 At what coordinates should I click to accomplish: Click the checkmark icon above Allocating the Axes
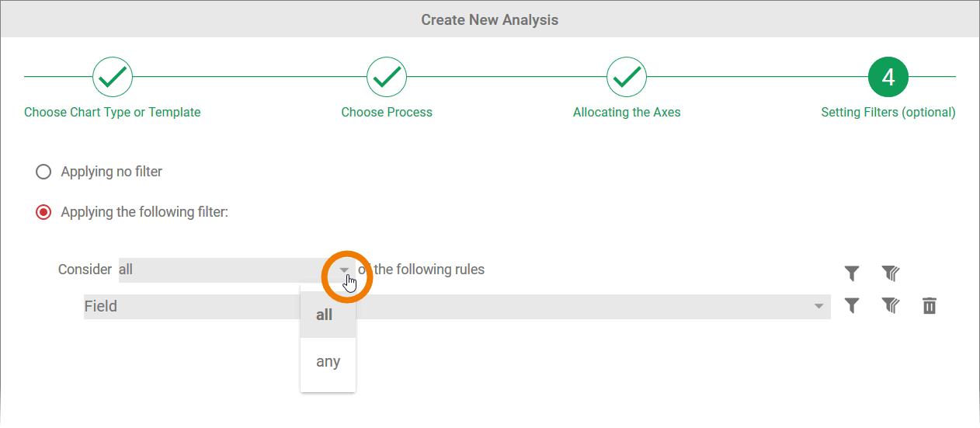(627, 76)
